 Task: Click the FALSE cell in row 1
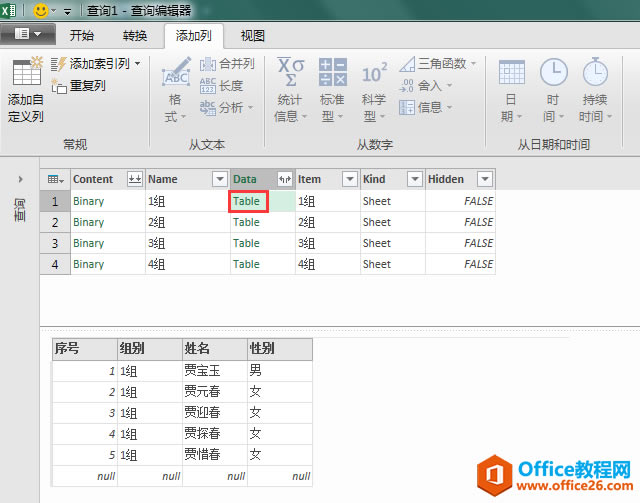(x=460, y=201)
